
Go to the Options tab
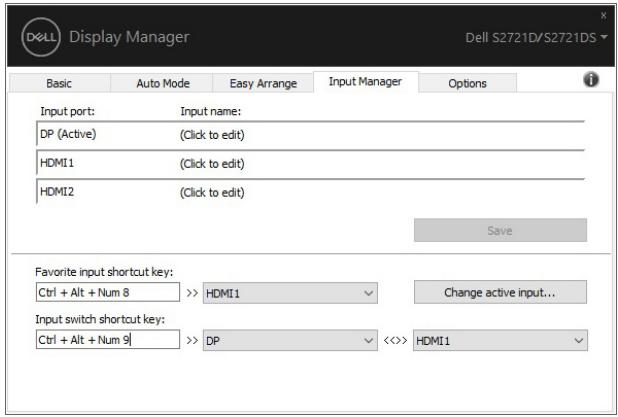[x=467, y=83]
